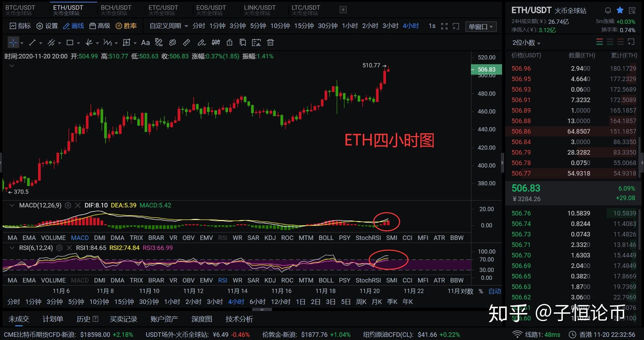Select the measurement box tool
644x340 pixels.
(x=127, y=43)
